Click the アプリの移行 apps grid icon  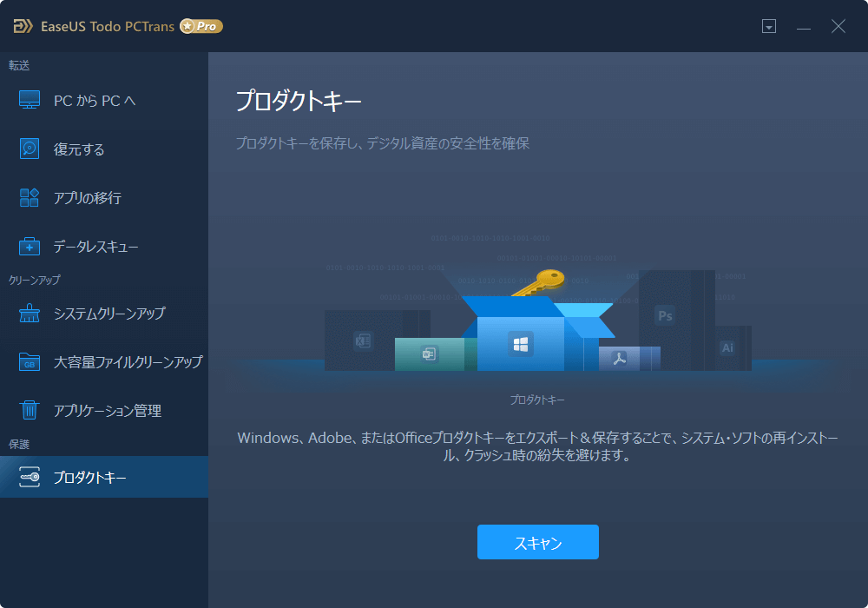pyautogui.click(x=30, y=198)
